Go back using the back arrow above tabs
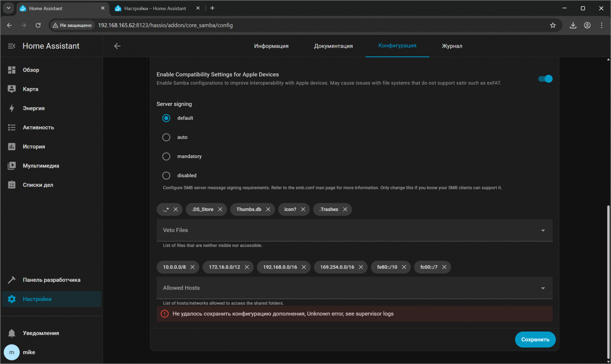Screen dimensions: 611x364 tap(117, 46)
